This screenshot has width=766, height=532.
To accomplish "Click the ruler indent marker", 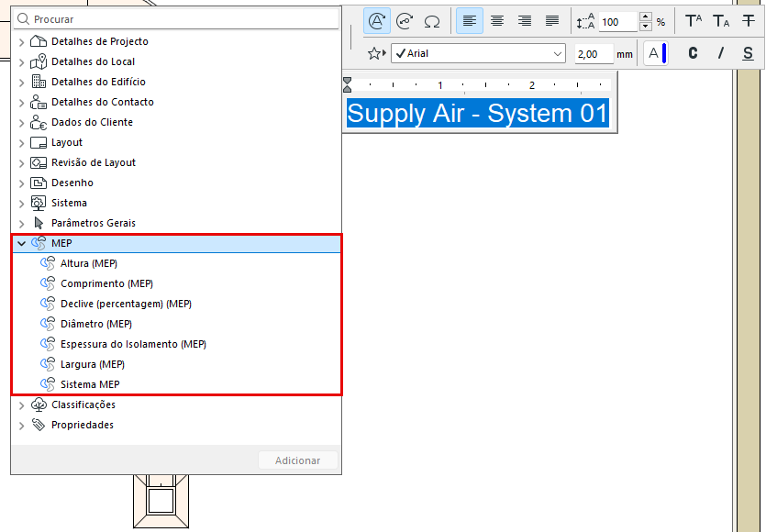I will click(x=348, y=84).
